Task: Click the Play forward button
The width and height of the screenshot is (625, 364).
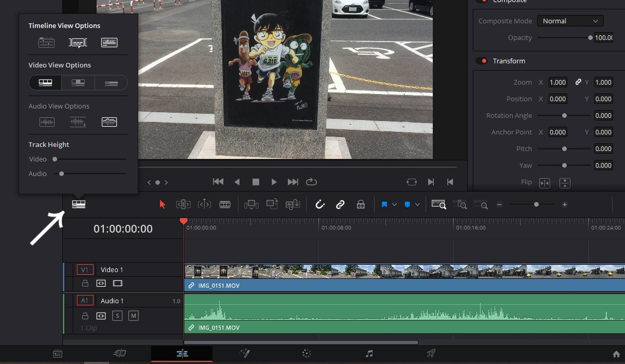Action: pos(274,182)
